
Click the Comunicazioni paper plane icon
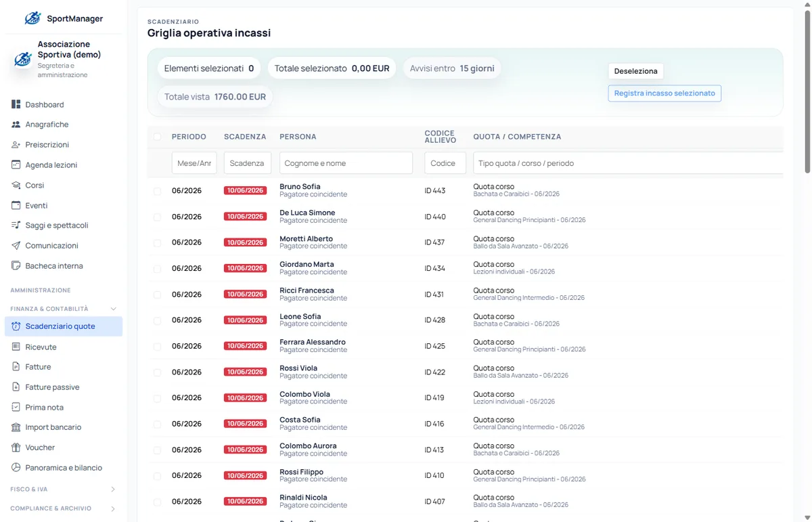point(16,245)
